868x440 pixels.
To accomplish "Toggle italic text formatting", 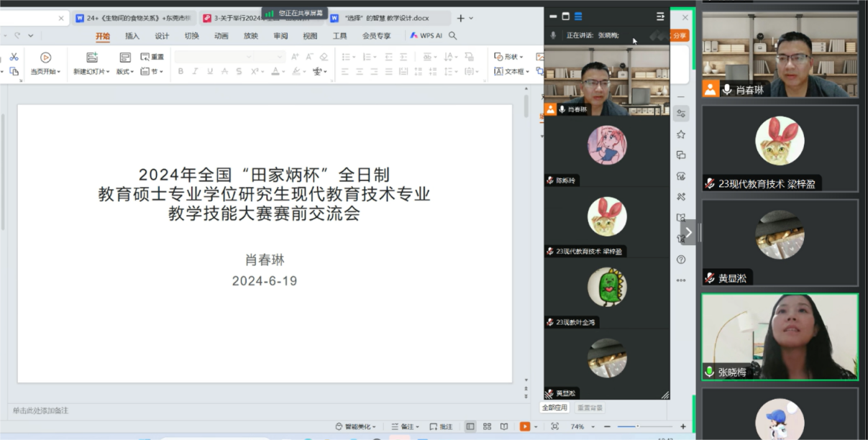I will (195, 71).
